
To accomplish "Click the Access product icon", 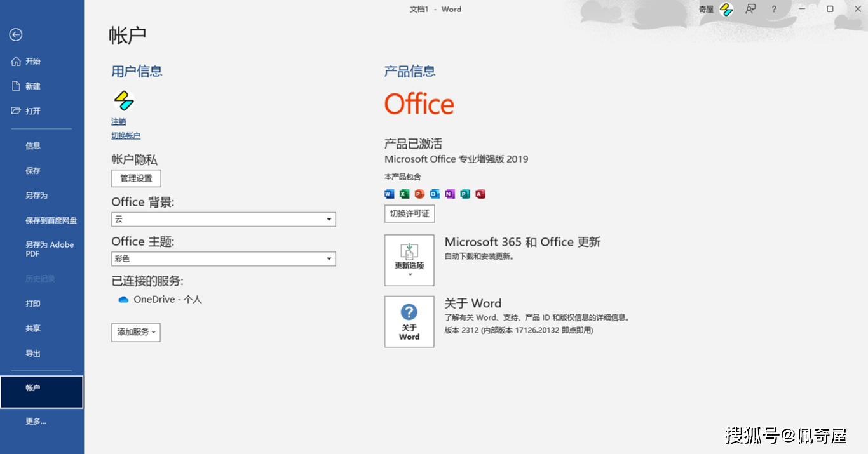I will tap(480, 194).
